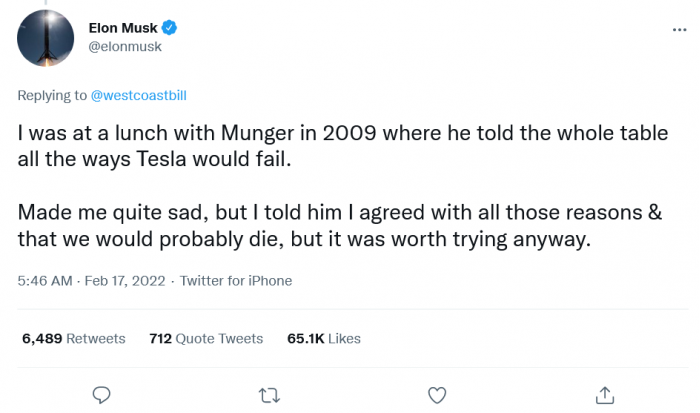Click the 5:46 AM Feb 17, 2022 timestamp
The height and width of the screenshot is (413, 700).
coord(93,281)
